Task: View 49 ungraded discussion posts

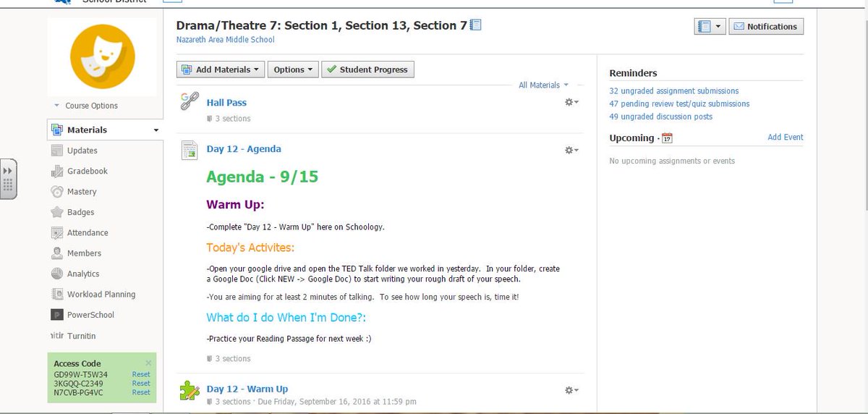Action: point(660,117)
